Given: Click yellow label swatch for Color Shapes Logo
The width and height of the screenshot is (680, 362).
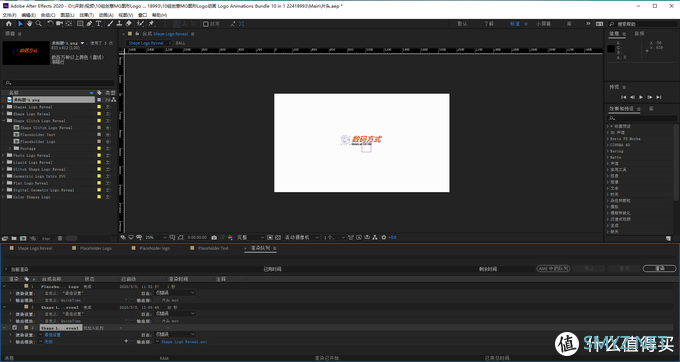Looking at the screenshot, I should (99, 197).
